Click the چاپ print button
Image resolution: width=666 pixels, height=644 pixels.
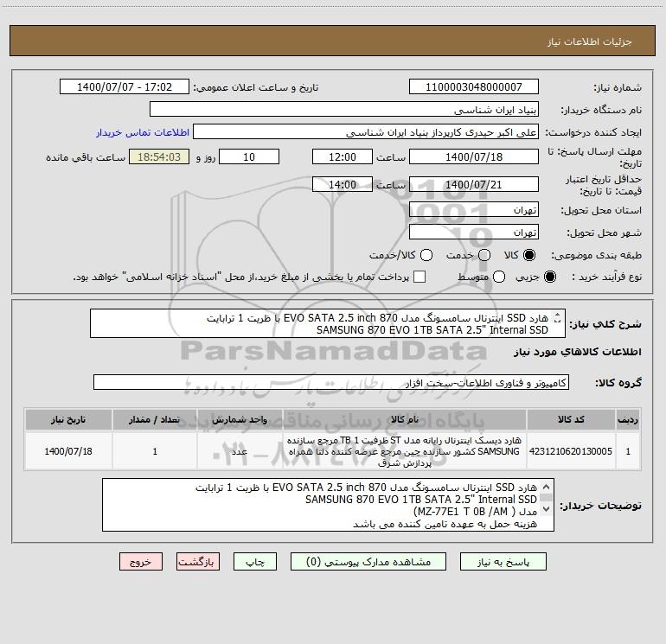click(255, 562)
